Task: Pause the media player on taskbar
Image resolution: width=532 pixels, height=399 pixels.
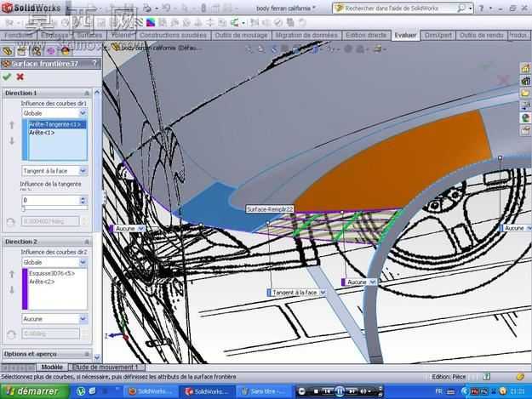Action: (340, 391)
